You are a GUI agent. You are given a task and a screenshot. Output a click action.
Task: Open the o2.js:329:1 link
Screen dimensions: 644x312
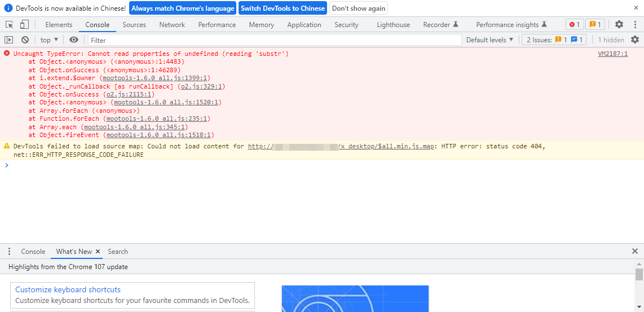tap(201, 86)
